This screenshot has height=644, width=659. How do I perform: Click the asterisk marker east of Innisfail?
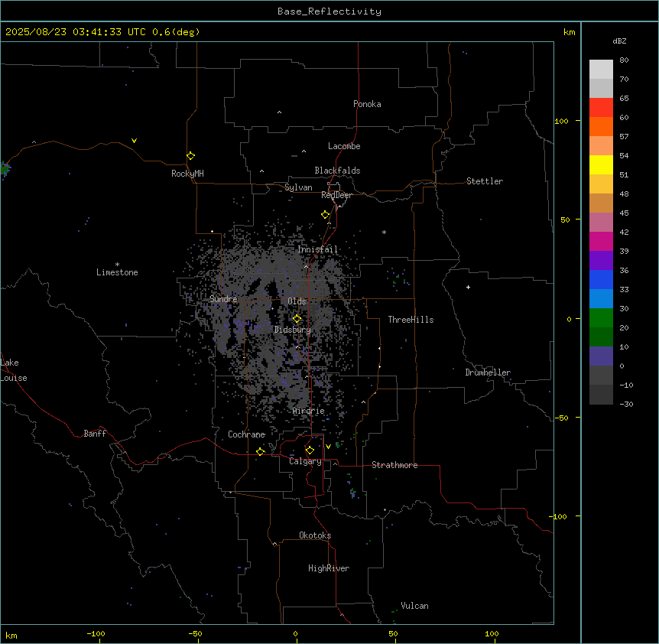point(384,232)
